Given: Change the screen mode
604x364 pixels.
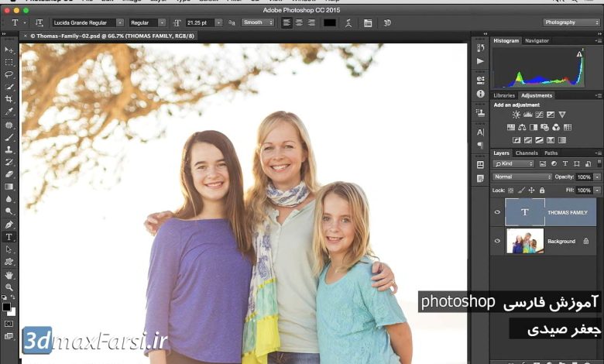Looking at the screenshot, I should (x=9, y=336).
